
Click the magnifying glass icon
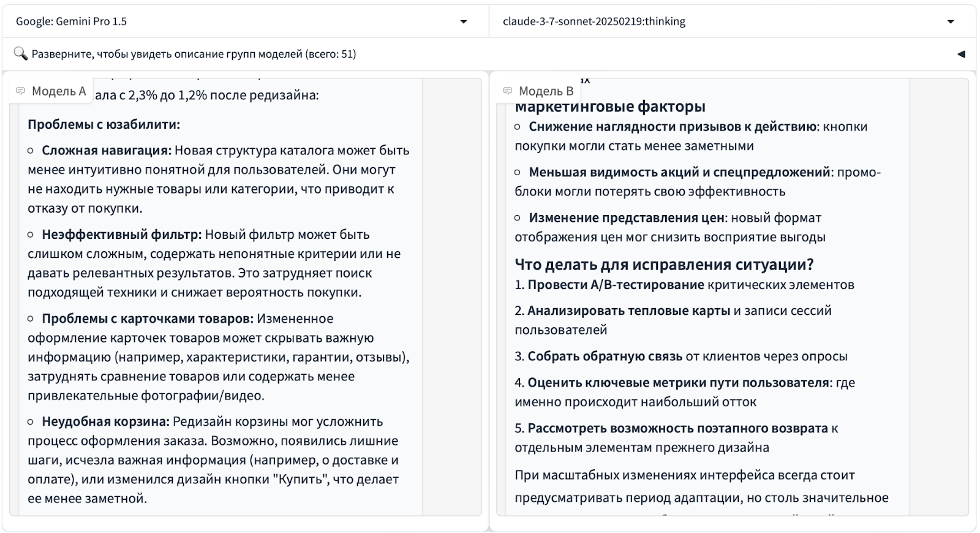pos(20,54)
